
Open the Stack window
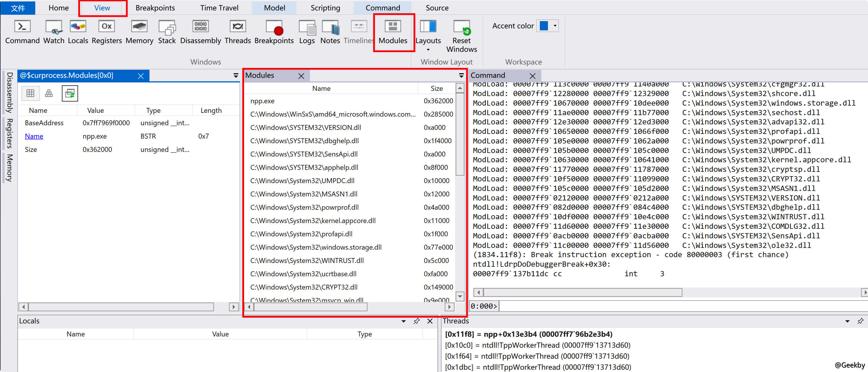pyautogui.click(x=167, y=32)
